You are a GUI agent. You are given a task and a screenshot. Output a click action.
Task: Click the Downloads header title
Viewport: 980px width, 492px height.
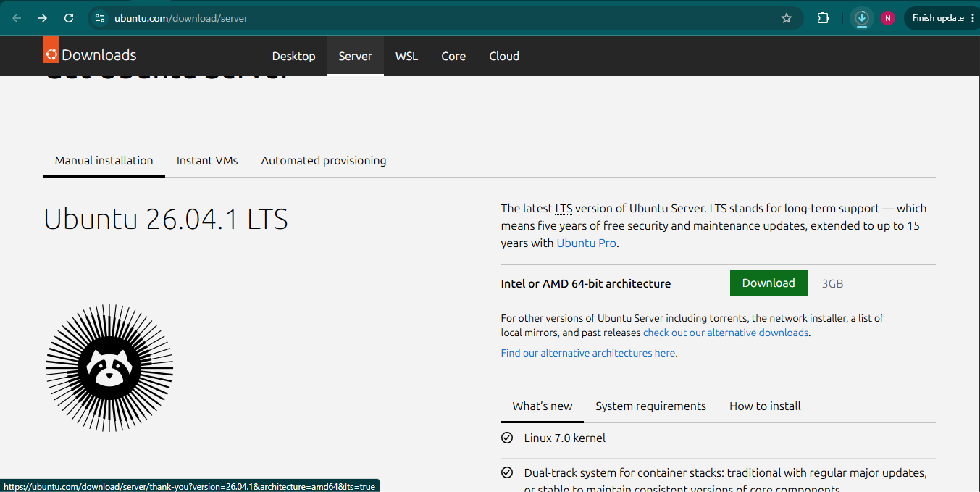click(99, 55)
